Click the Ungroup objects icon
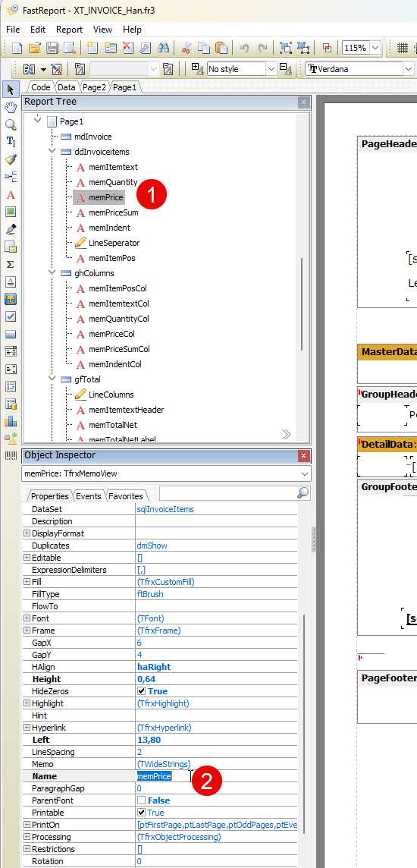Image resolution: width=417 pixels, height=868 pixels. pyautogui.click(x=303, y=48)
